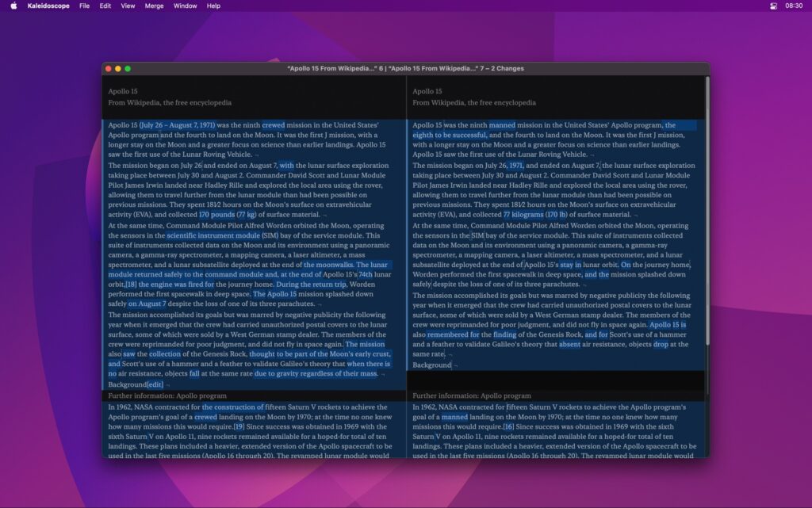Open the Edit menu
The width and height of the screenshot is (812, 508).
[105, 6]
